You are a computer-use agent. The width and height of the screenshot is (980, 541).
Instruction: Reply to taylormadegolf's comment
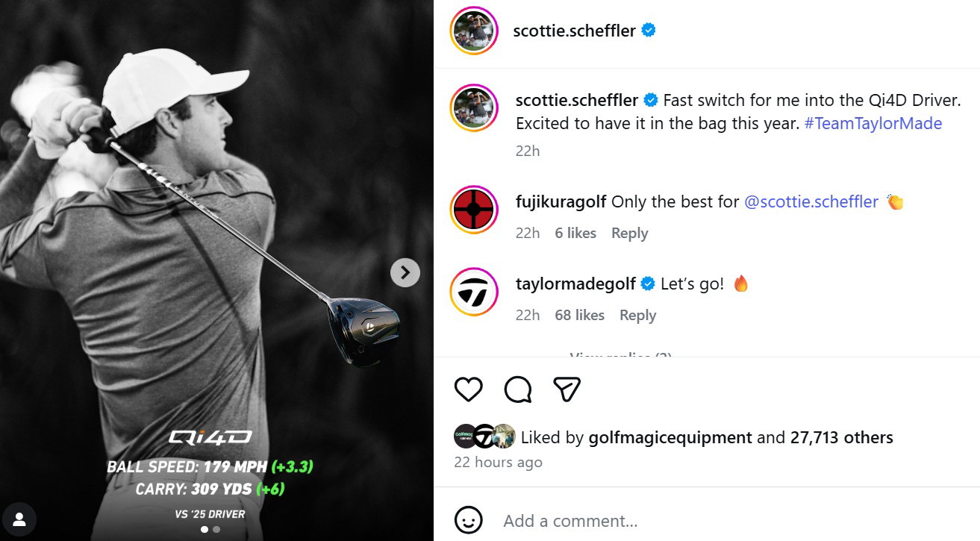[x=637, y=316]
